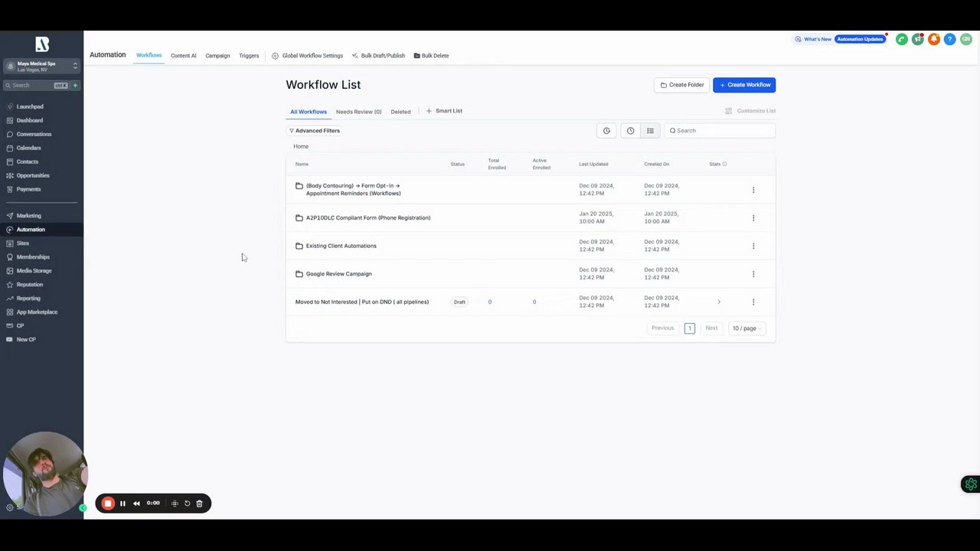Open the 10 / page size dropdown
Image resolution: width=980 pixels, height=551 pixels.
pyautogui.click(x=746, y=328)
